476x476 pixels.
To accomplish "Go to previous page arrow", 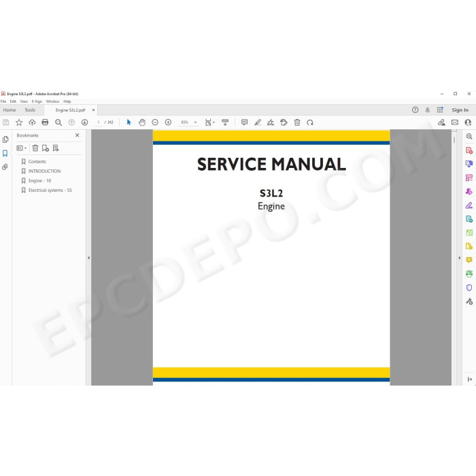I will (x=71, y=122).
